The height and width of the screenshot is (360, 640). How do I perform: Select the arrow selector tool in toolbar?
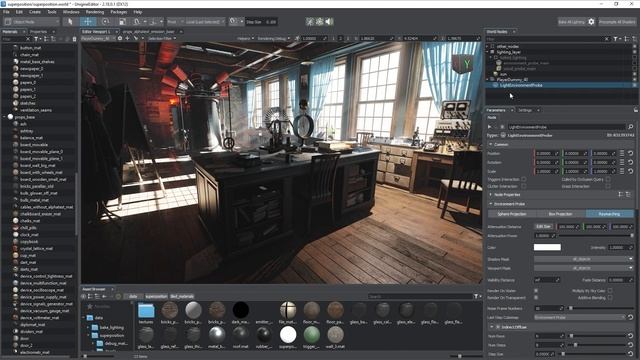(70, 22)
